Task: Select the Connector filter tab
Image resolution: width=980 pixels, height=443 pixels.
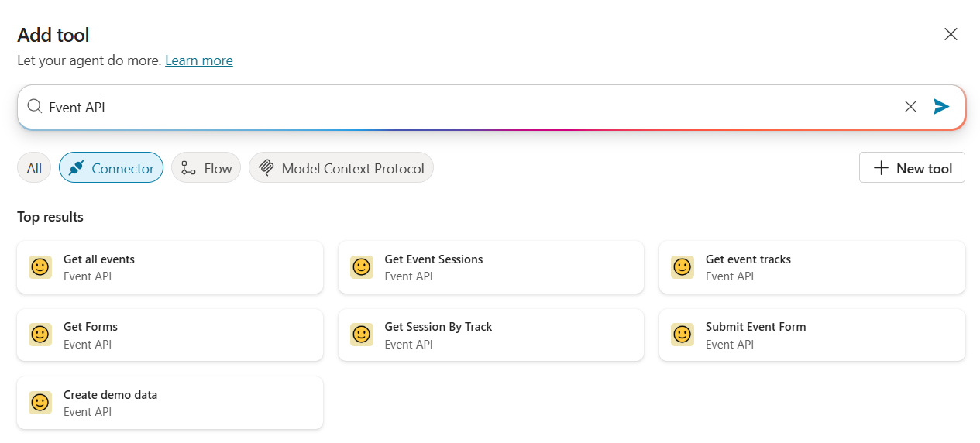Action: (111, 168)
